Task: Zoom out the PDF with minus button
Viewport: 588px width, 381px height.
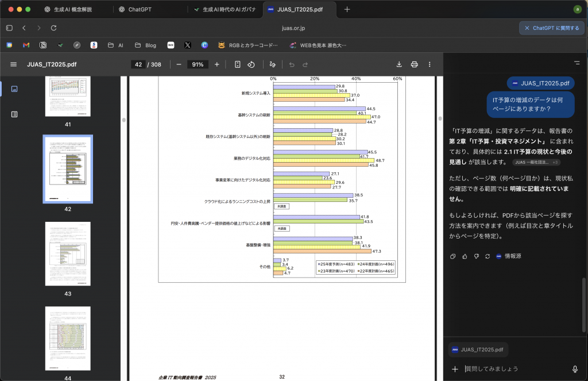Action: (179, 64)
